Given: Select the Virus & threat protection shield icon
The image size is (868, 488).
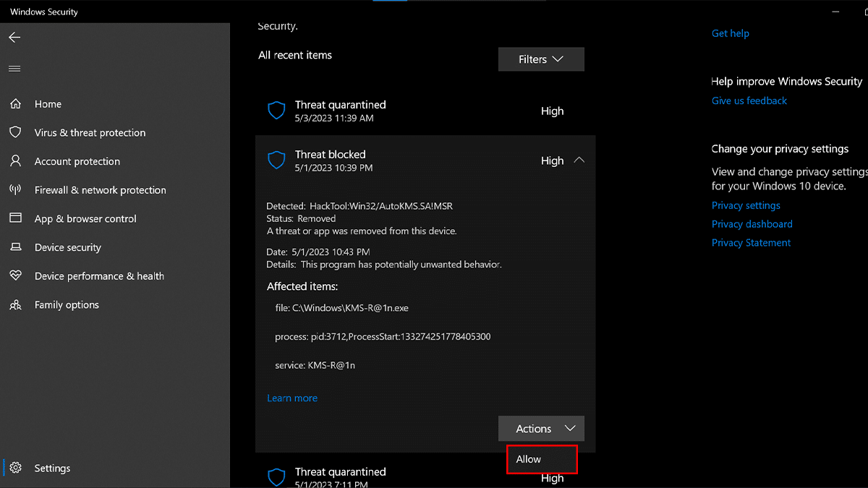Looking at the screenshot, I should coord(15,132).
